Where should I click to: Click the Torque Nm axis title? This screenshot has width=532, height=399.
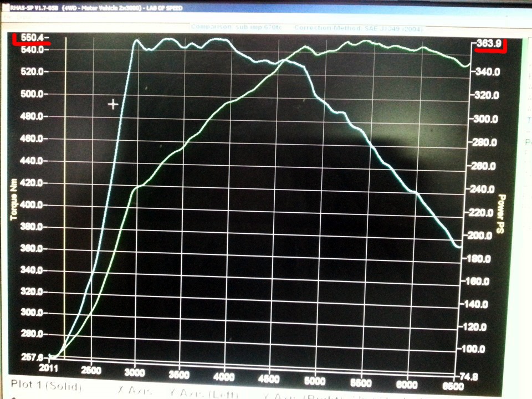tap(13, 199)
